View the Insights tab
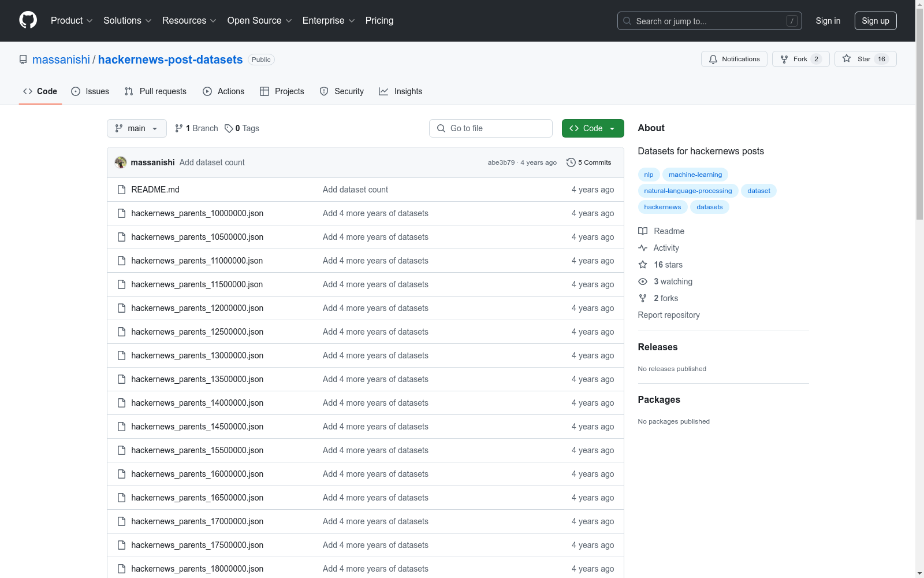Image resolution: width=924 pixels, height=578 pixels. point(400,91)
